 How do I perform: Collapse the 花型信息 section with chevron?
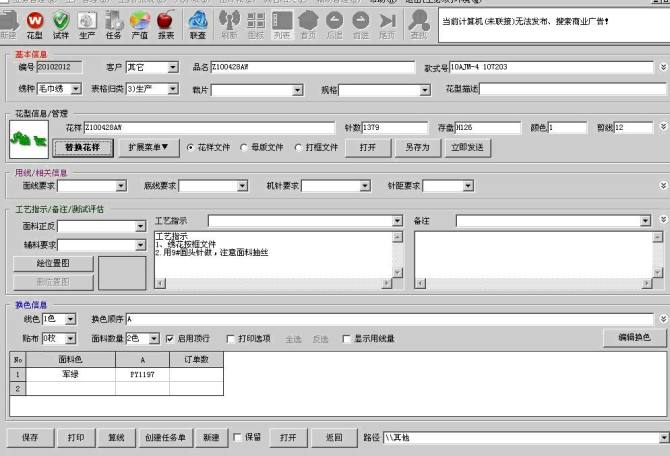pos(663,128)
